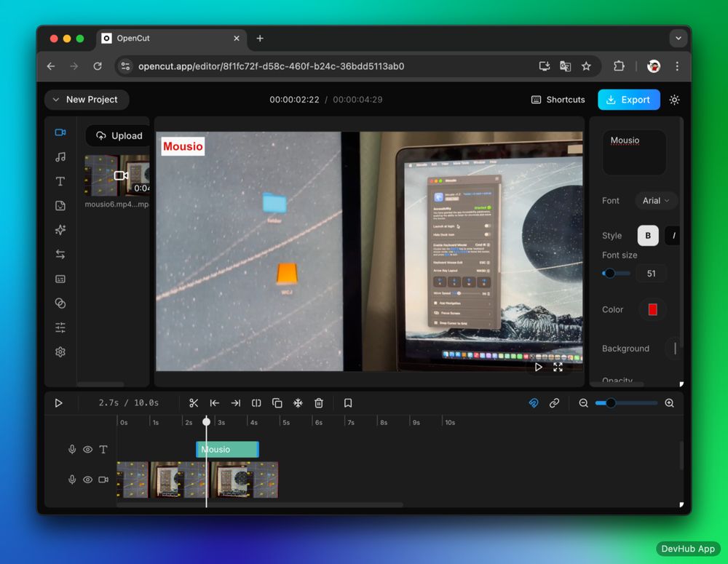Click the 5s mark on the timeline ruler
This screenshot has height=564, width=728.
coord(286,422)
